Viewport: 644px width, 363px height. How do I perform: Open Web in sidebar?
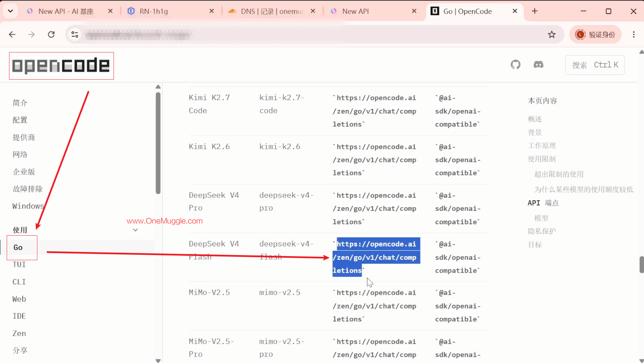[19, 299]
